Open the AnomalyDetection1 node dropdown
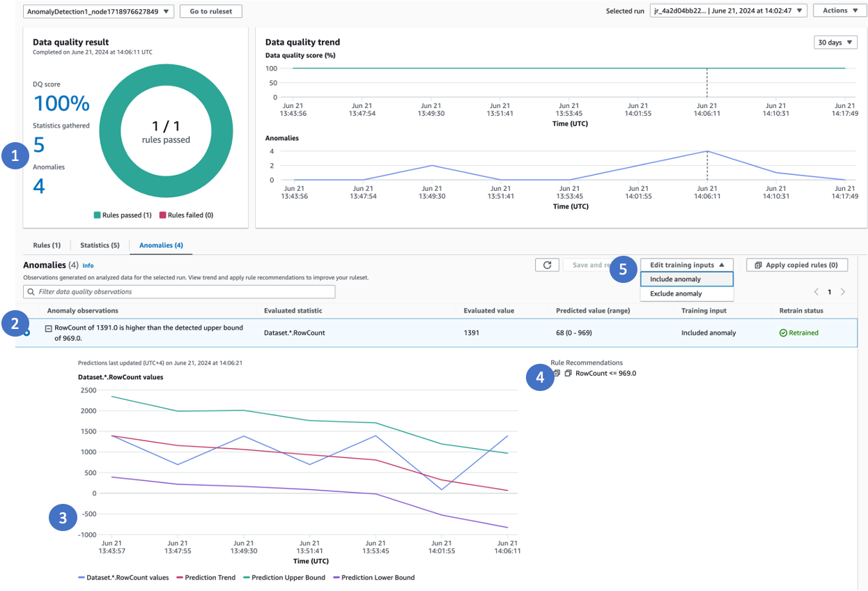Image resolution: width=868 pixels, height=591 pixels. (x=98, y=11)
